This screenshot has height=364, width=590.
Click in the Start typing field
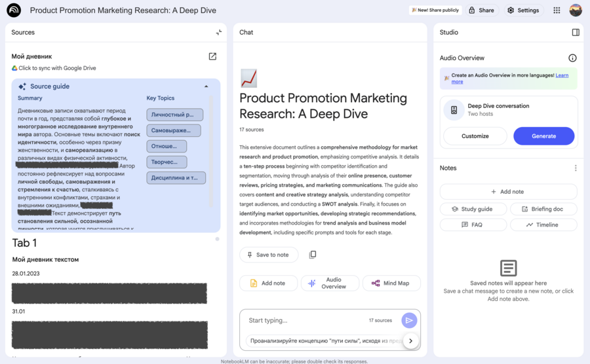(x=305, y=320)
